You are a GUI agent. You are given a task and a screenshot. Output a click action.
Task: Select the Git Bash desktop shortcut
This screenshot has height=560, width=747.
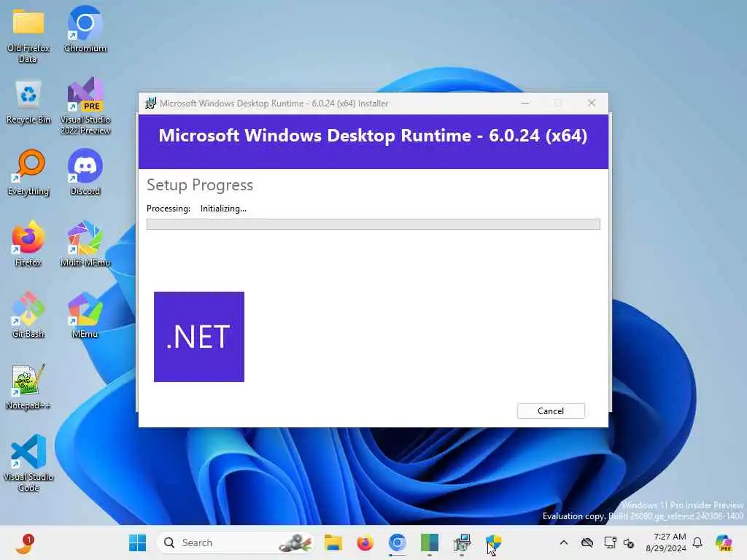(x=28, y=315)
